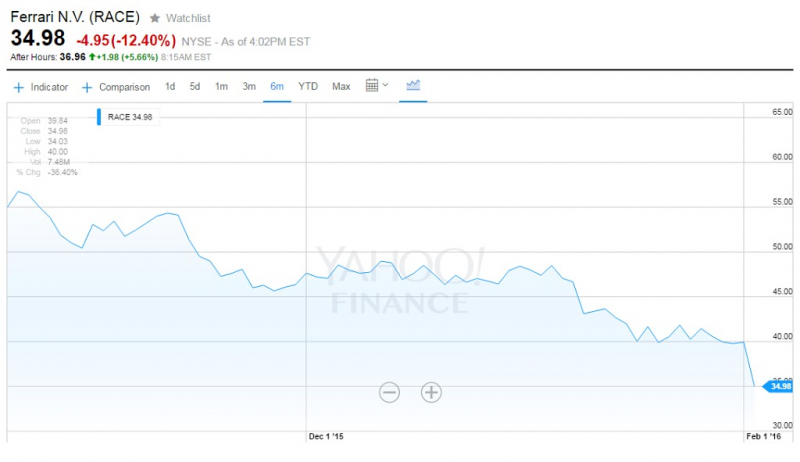Select the line chart type icon
800x462 pixels.
point(413,86)
